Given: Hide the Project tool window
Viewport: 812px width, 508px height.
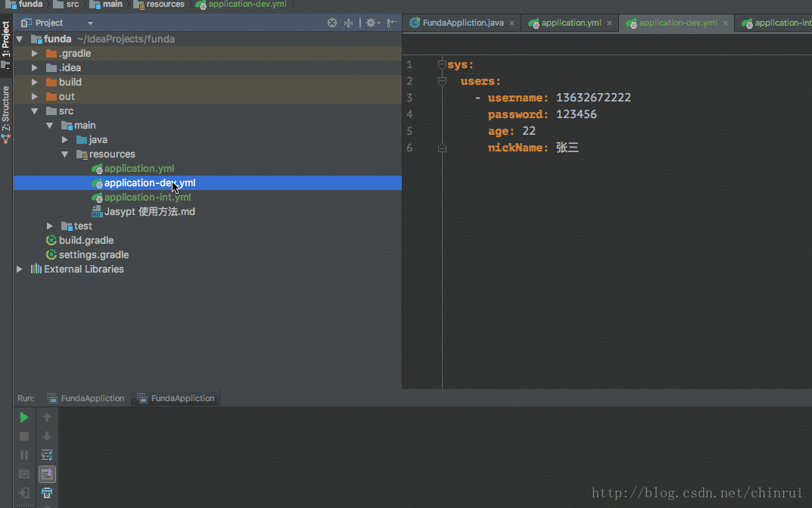Looking at the screenshot, I should pyautogui.click(x=391, y=23).
